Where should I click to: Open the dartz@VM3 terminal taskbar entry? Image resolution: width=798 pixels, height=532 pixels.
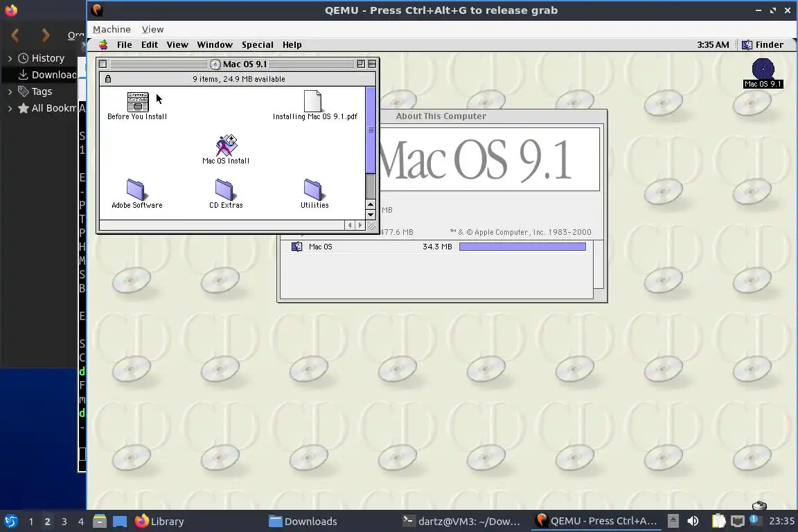click(x=461, y=522)
